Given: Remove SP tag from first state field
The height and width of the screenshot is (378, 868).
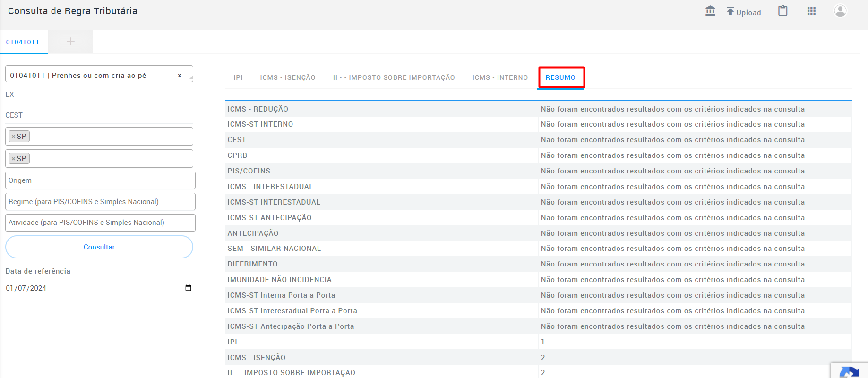Looking at the screenshot, I should pyautogui.click(x=13, y=137).
